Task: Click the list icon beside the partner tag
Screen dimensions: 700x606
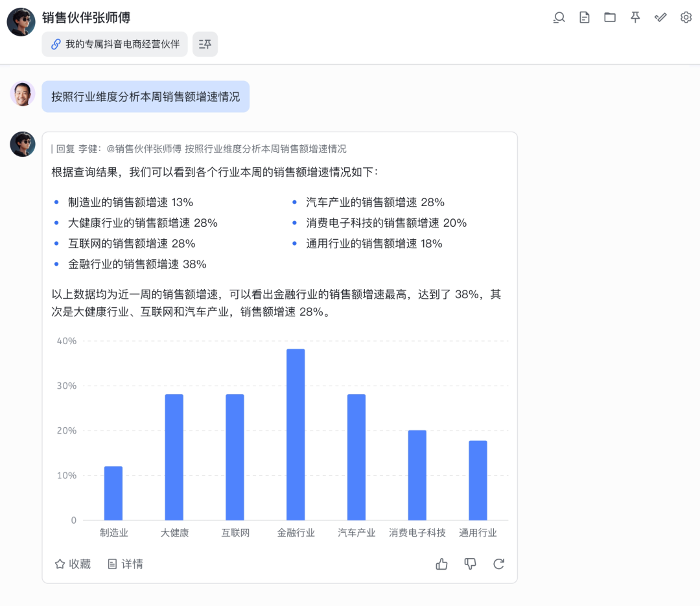Action: click(205, 44)
